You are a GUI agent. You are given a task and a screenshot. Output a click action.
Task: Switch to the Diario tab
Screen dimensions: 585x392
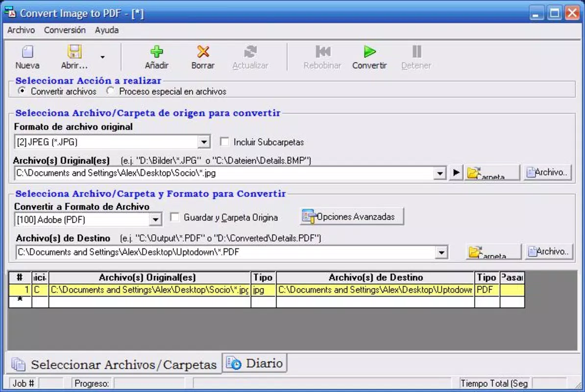(255, 363)
